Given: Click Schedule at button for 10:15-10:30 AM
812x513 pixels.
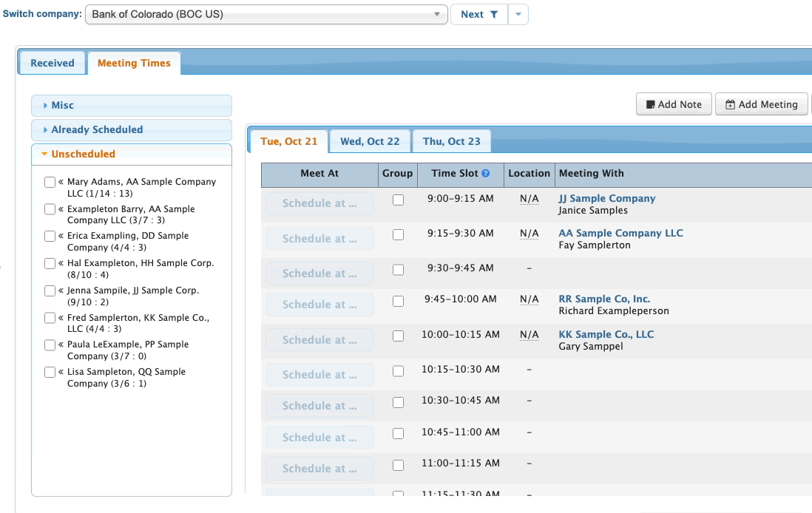Looking at the screenshot, I should (319, 375).
